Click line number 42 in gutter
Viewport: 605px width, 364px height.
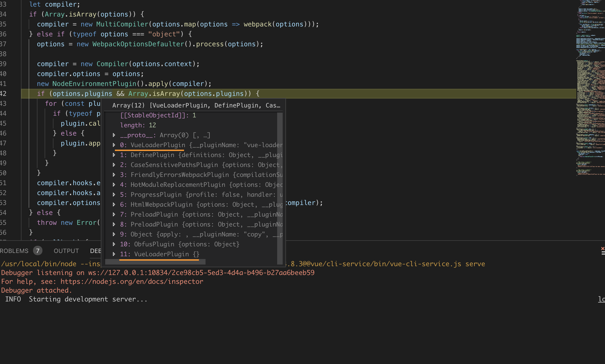click(3, 94)
